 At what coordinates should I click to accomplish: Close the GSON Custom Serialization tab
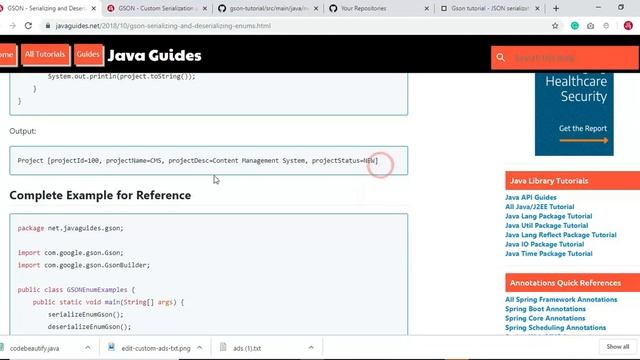coord(205,8)
